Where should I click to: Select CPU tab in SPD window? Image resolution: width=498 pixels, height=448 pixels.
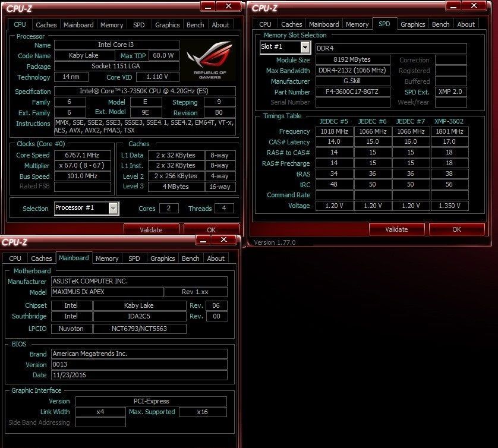point(265,24)
